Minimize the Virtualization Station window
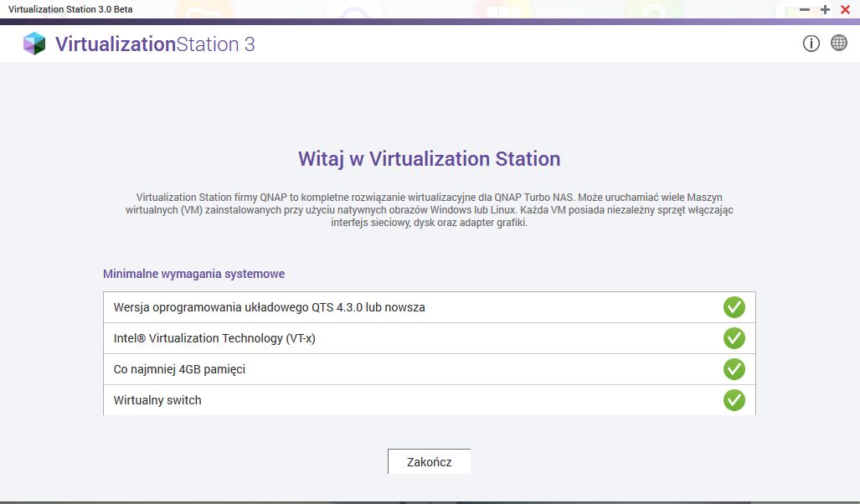 (805, 9)
